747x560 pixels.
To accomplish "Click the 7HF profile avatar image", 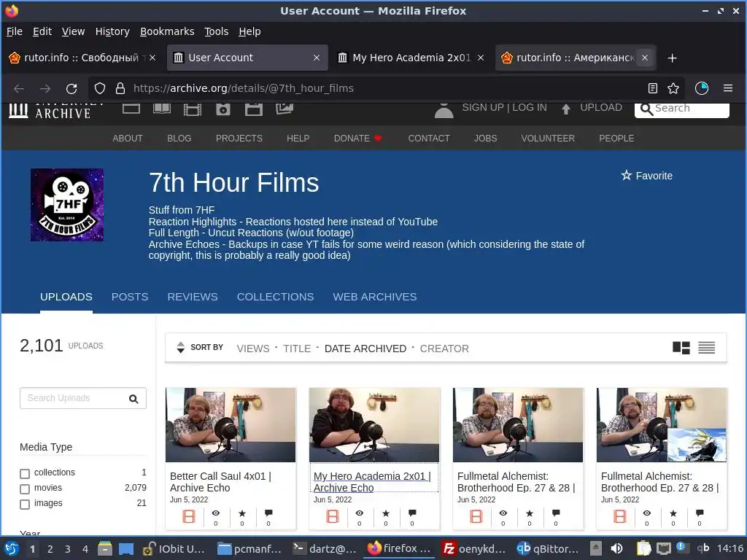I will click(67, 205).
